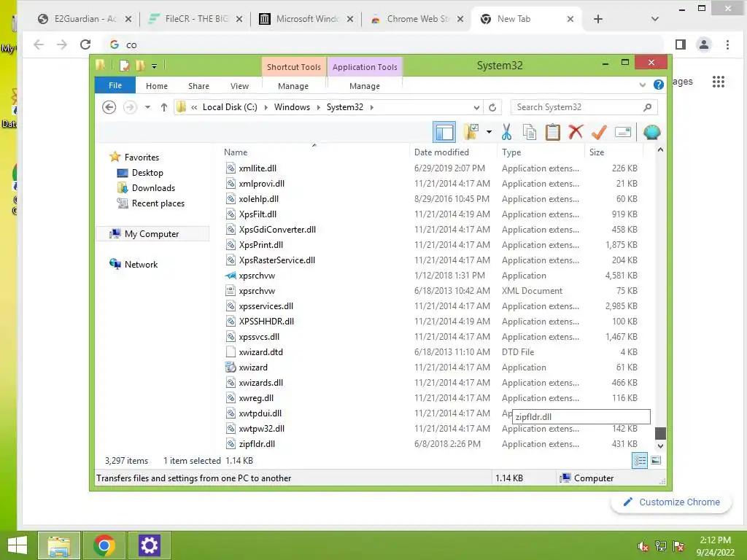Click the gear settings app in the taskbar
The width and height of the screenshot is (747, 560).
pyautogui.click(x=149, y=545)
